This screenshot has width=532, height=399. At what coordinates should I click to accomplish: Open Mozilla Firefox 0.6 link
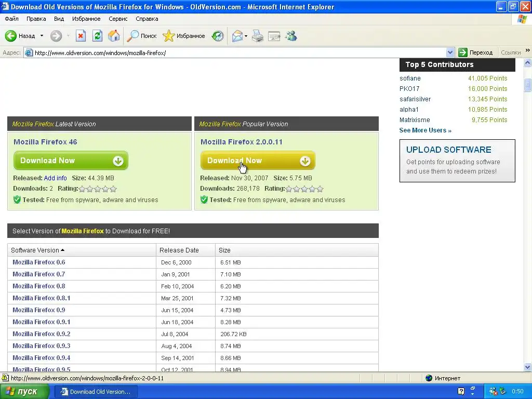[x=38, y=262]
